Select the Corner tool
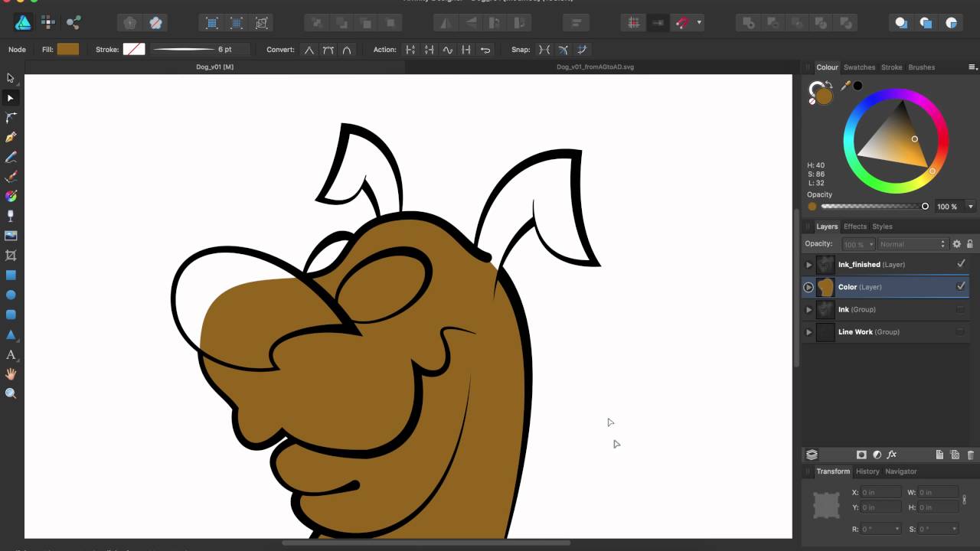The height and width of the screenshot is (551, 980). (11, 118)
